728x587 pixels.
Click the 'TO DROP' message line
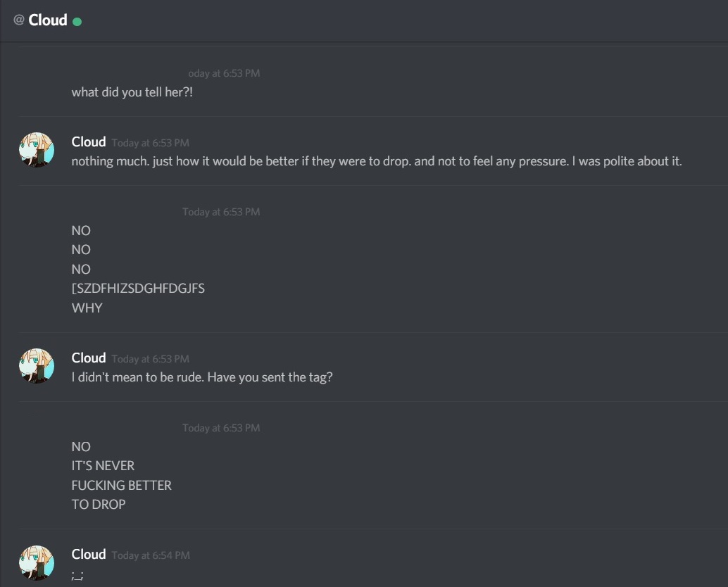[99, 504]
